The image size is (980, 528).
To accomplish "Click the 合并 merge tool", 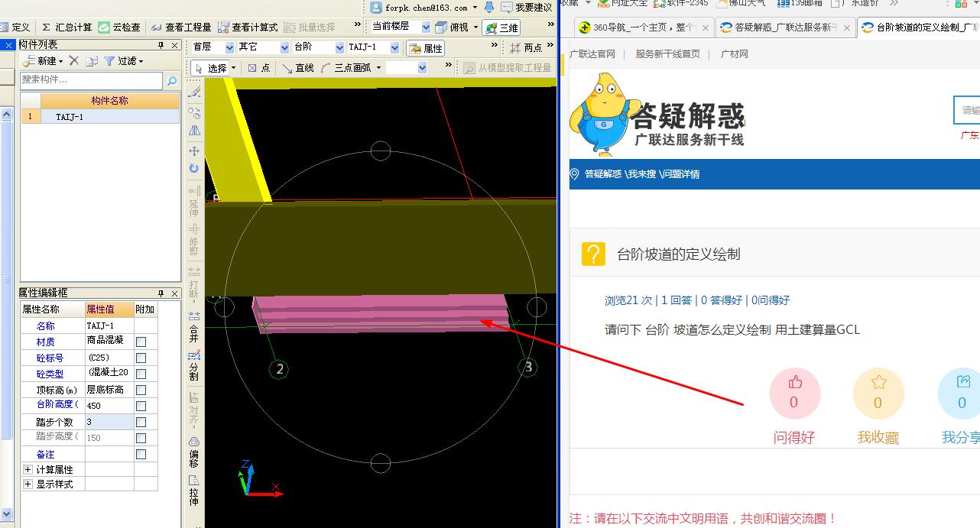I will (x=194, y=327).
